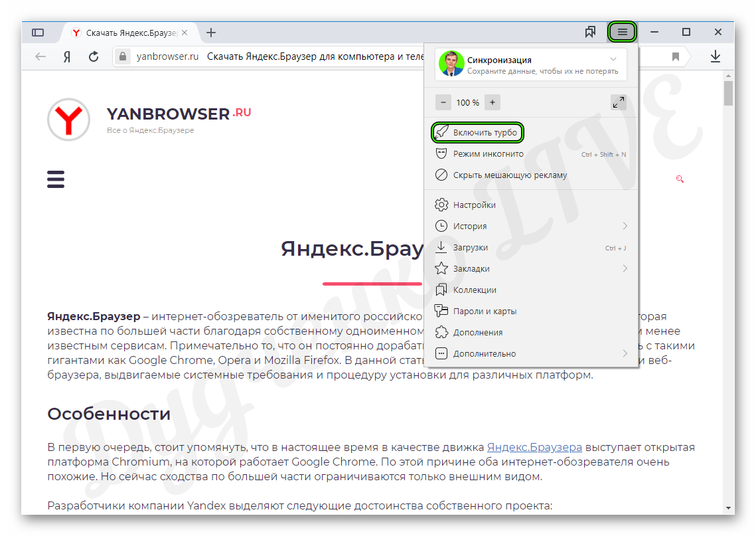Click the padlock site security icon
Viewport: 756px width, 536px height.
(x=123, y=56)
